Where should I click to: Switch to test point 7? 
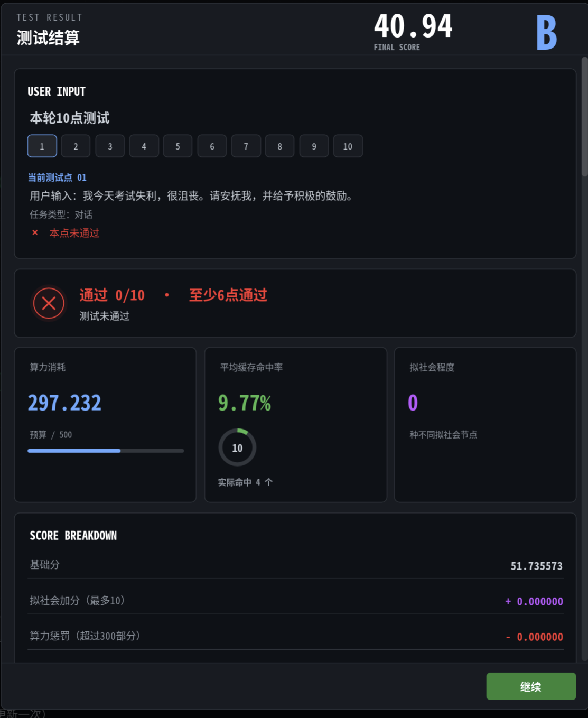[x=246, y=146]
